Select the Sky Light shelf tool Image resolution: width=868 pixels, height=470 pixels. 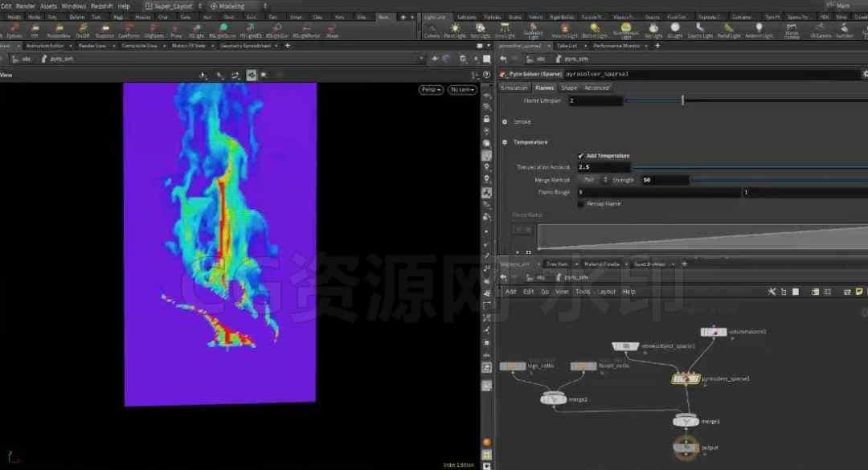(653, 31)
